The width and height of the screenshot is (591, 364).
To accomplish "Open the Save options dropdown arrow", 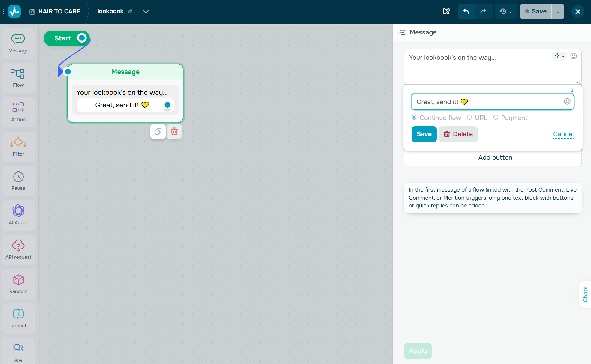I will tap(558, 12).
